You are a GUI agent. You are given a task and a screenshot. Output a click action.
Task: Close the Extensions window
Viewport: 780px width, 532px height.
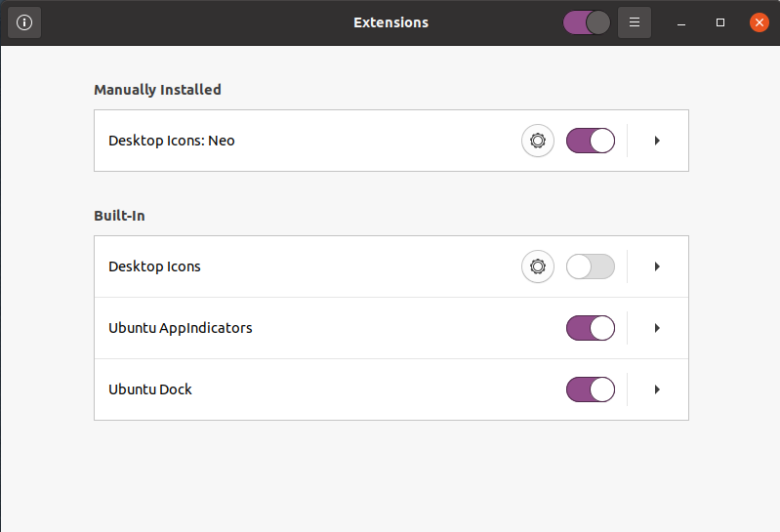click(759, 22)
